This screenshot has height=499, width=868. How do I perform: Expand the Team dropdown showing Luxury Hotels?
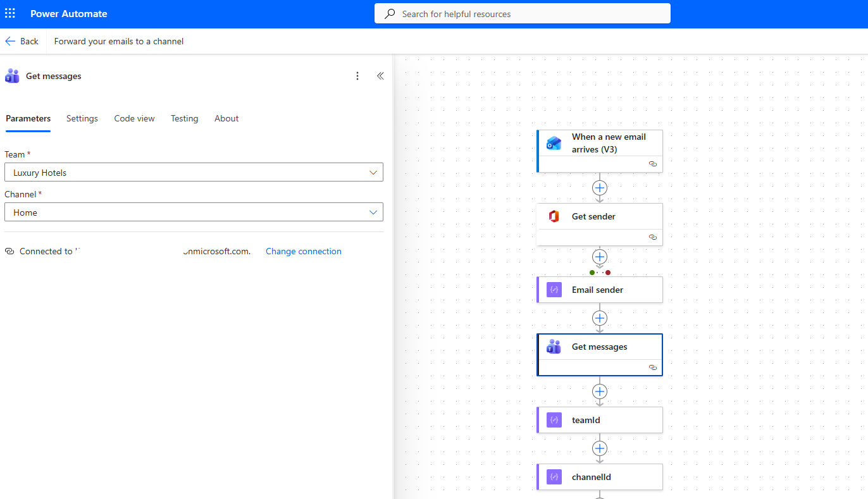pyautogui.click(x=374, y=173)
